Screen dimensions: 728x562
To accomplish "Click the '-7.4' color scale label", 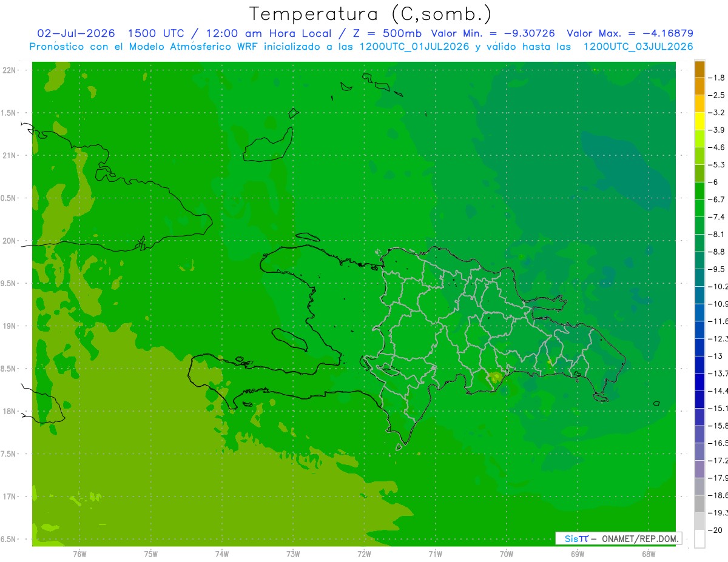I will click(717, 217).
